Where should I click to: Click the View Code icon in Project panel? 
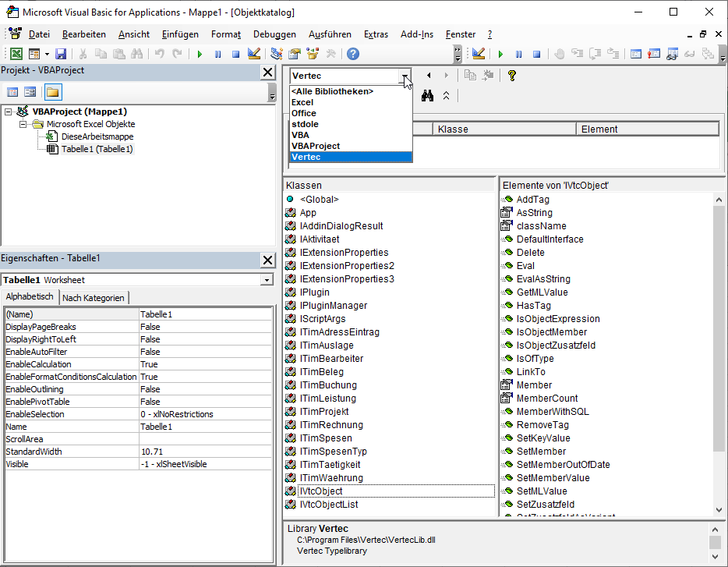[12, 92]
